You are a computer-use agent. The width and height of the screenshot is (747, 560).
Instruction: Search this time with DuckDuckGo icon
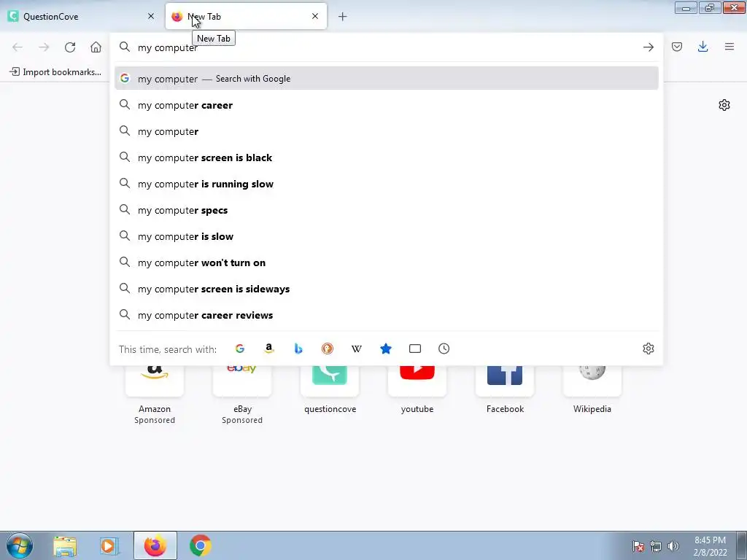328,349
